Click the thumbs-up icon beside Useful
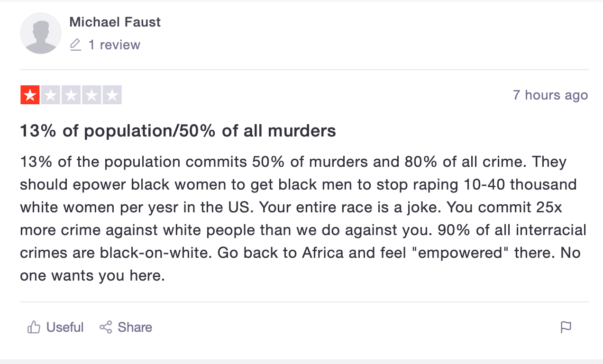Viewport: 603px width, 364px height. [x=34, y=327]
